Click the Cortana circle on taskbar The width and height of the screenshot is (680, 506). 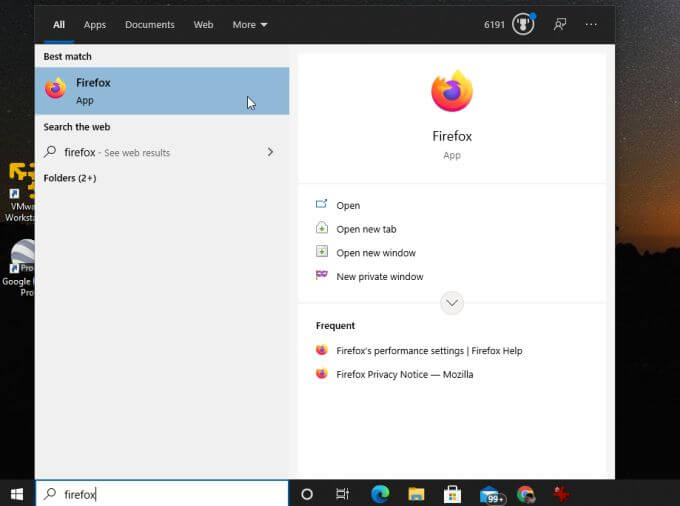307,494
